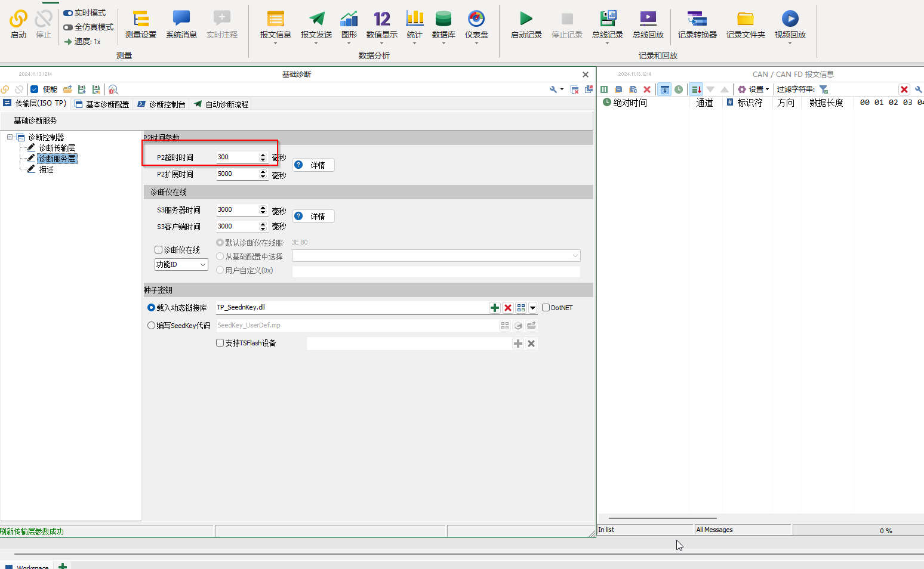Check the DotNET checkbox
The width and height of the screenshot is (924, 569).
[546, 308]
